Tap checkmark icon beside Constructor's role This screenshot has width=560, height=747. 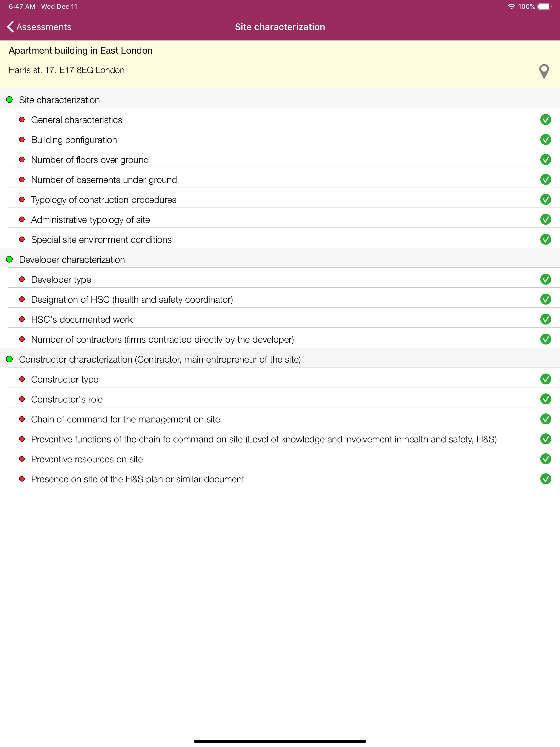pos(546,399)
